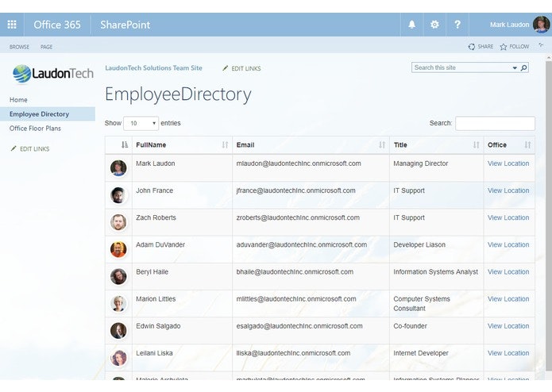This screenshot has width=552, height=392.
Task: Open Office Floor Plans navigation link
Action: coord(35,128)
